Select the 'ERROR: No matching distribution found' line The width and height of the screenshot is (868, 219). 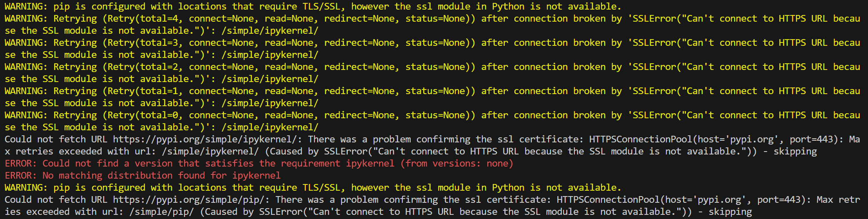[x=143, y=176]
